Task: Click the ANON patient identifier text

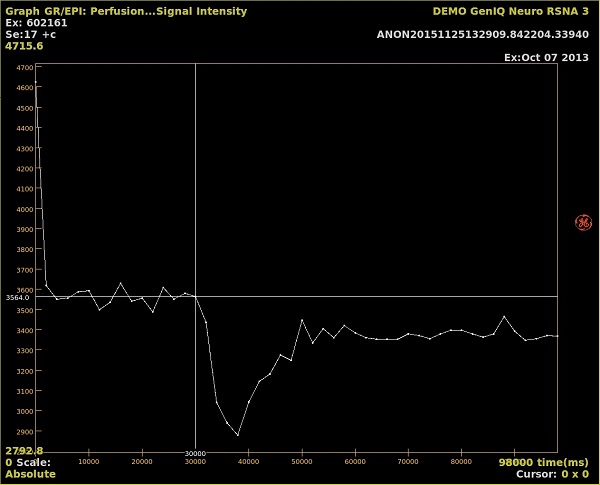Action: point(482,34)
